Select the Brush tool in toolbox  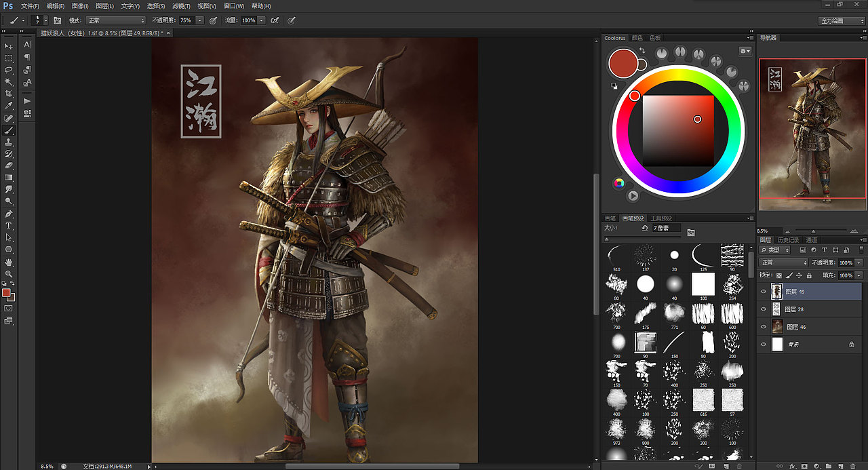[x=9, y=130]
